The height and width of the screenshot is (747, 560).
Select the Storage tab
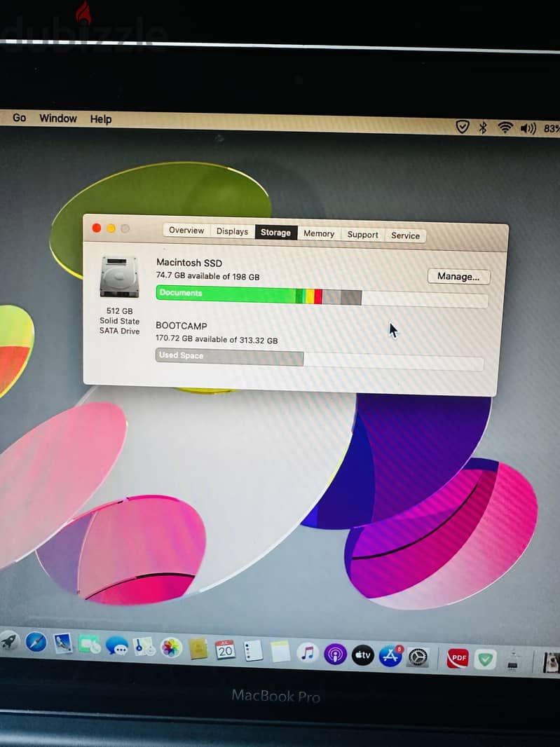point(275,233)
